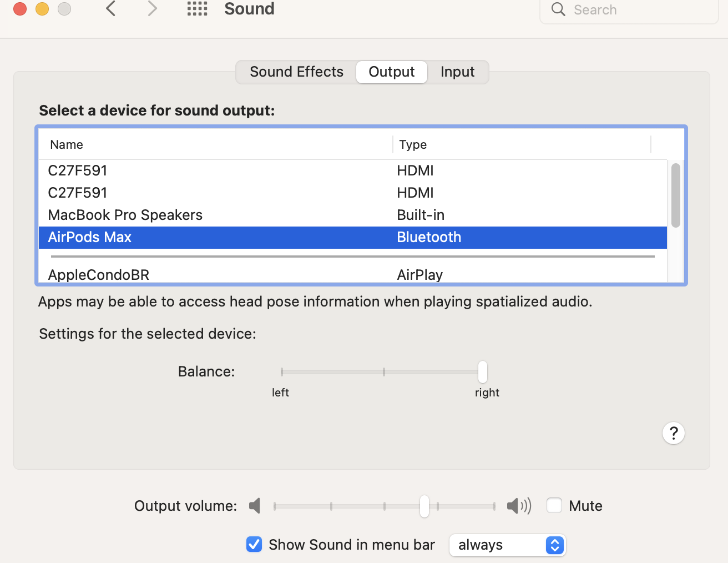Uncheck Show Sound in menu bar
Image resolution: width=728 pixels, height=563 pixels.
coord(254,544)
